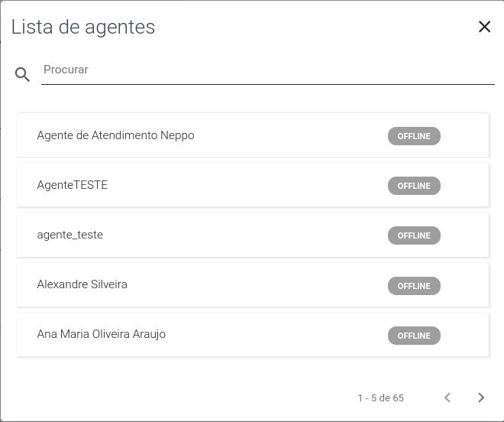Pick the Alexandre Silveira agent name

coord(82,284)
